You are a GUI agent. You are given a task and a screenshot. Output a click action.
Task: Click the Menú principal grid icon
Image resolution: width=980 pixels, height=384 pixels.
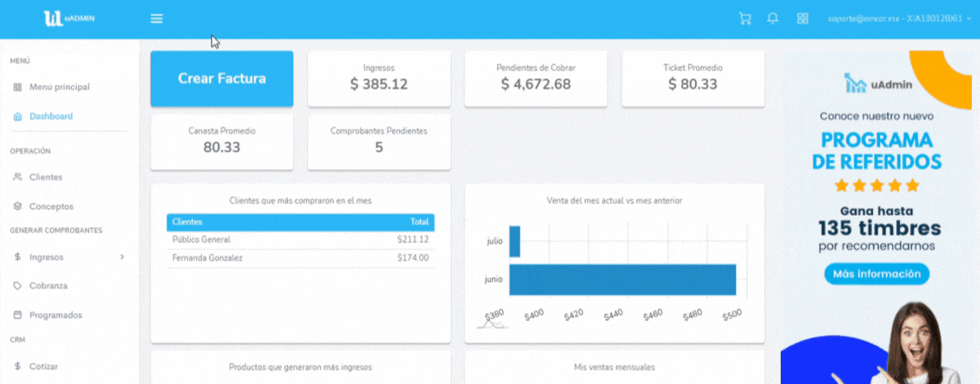(x=18, y=87)
